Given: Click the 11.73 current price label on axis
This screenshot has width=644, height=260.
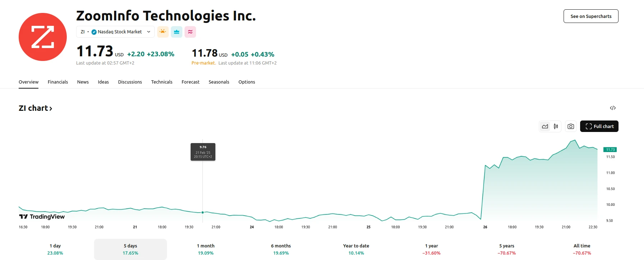Looking at the screenshot, I should (x=610, y=150).
